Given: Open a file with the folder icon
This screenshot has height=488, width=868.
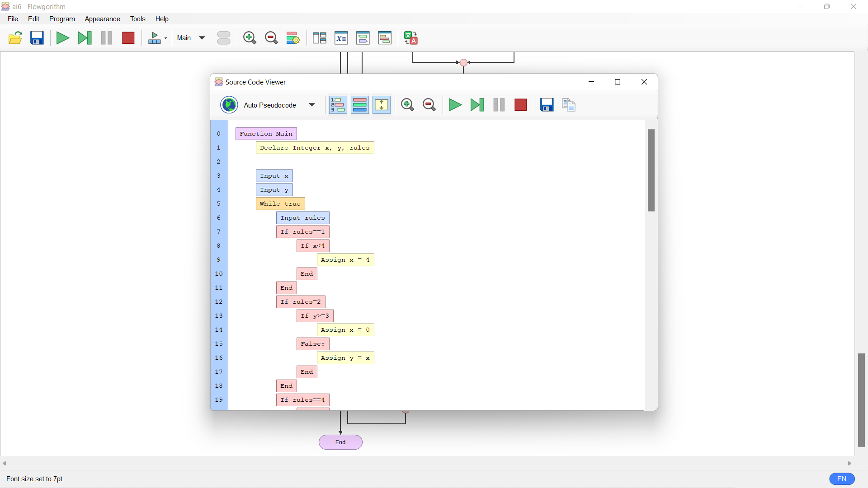Looking at the screenshot, I should click(15, 38).
